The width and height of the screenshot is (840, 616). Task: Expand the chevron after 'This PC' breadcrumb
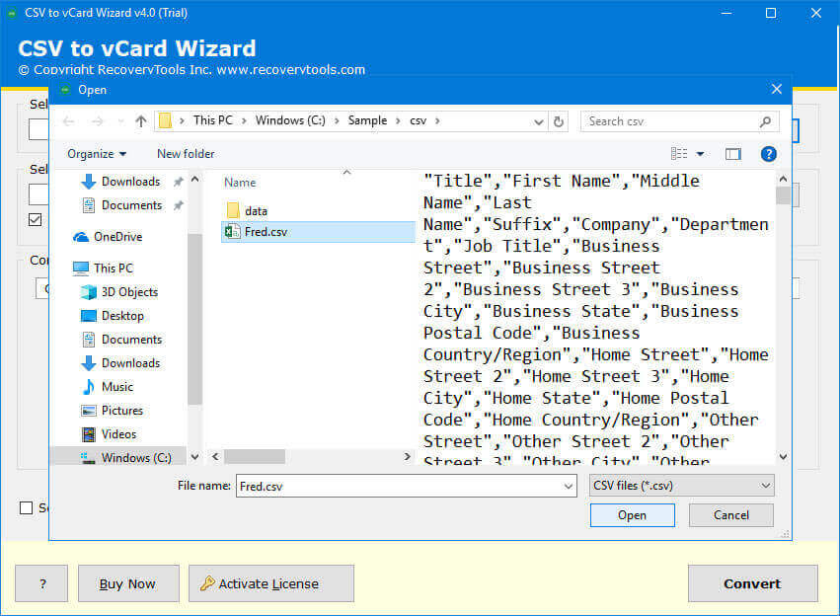point(244,121)
